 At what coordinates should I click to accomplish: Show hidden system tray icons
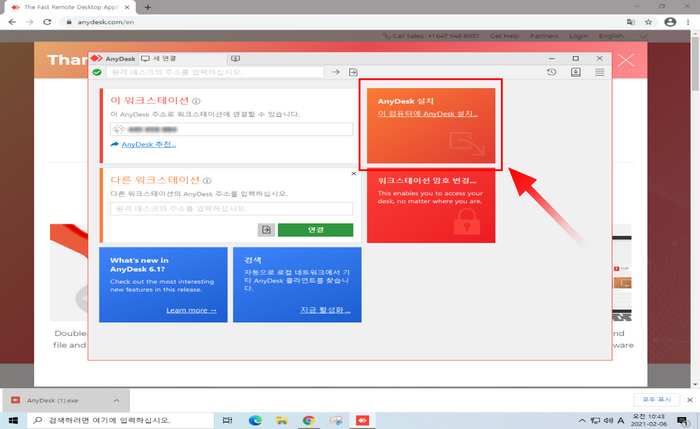[582, 421]
